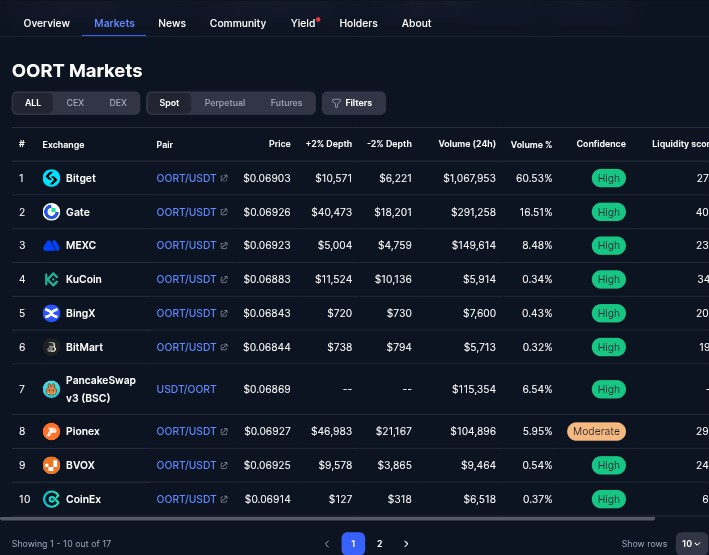Switch to the Holders tab

coord(358,23)
